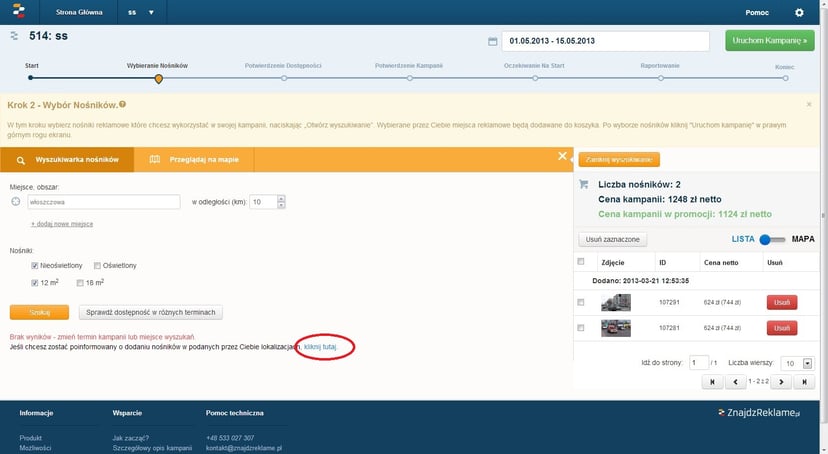Image resolution: width=828 pixels, height=454 pixels.
Task: Click the Wybieranie Nośników step marker
Action: click(158, 79)
